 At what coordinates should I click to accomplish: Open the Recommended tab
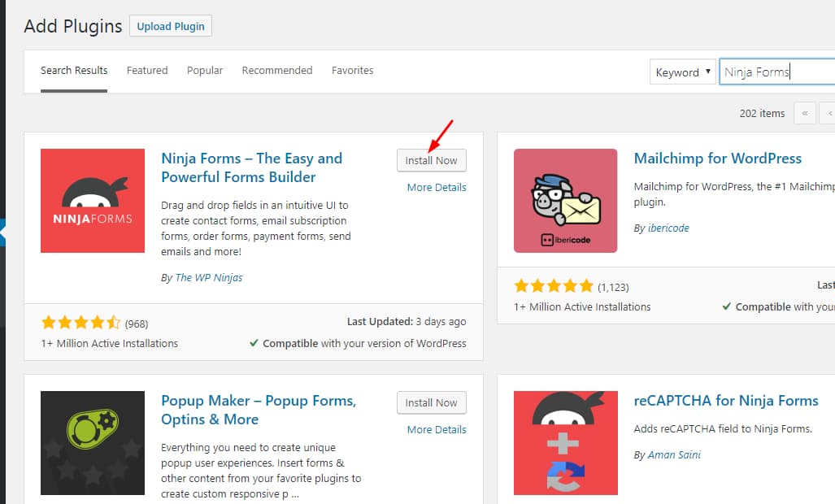coord(277,71)
